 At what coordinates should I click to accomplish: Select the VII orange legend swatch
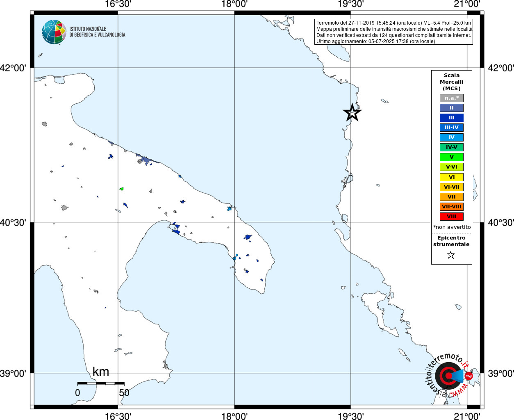pyautogui.click(x=452, y=197)
